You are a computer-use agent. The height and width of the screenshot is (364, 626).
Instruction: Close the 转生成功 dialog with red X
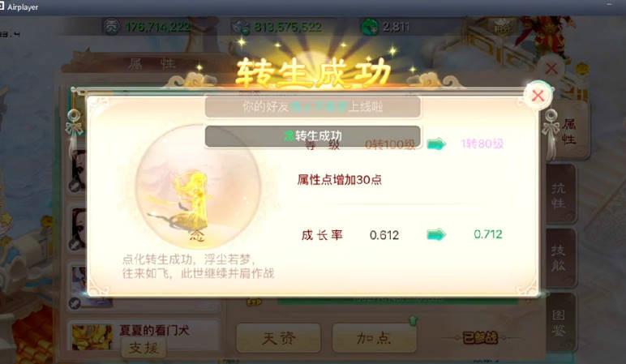pyautogui.click(x=538, y=96)
